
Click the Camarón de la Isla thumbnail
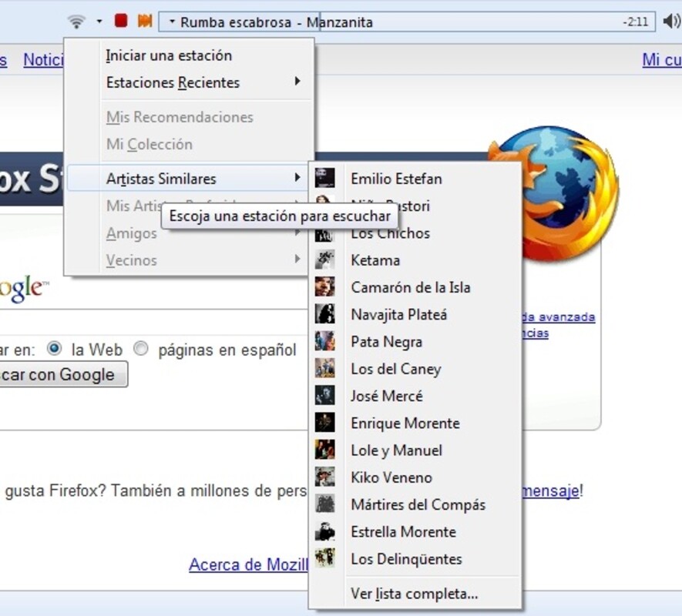click(325, 286)
